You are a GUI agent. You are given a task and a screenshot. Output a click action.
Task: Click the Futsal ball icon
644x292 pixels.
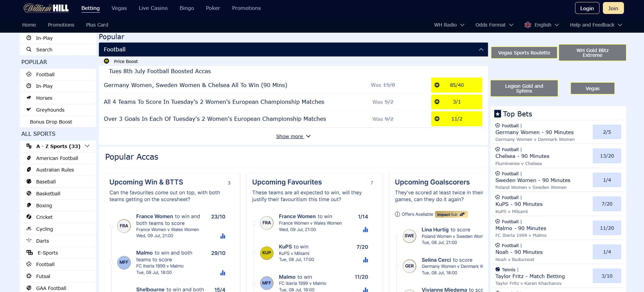coord(29,276)
